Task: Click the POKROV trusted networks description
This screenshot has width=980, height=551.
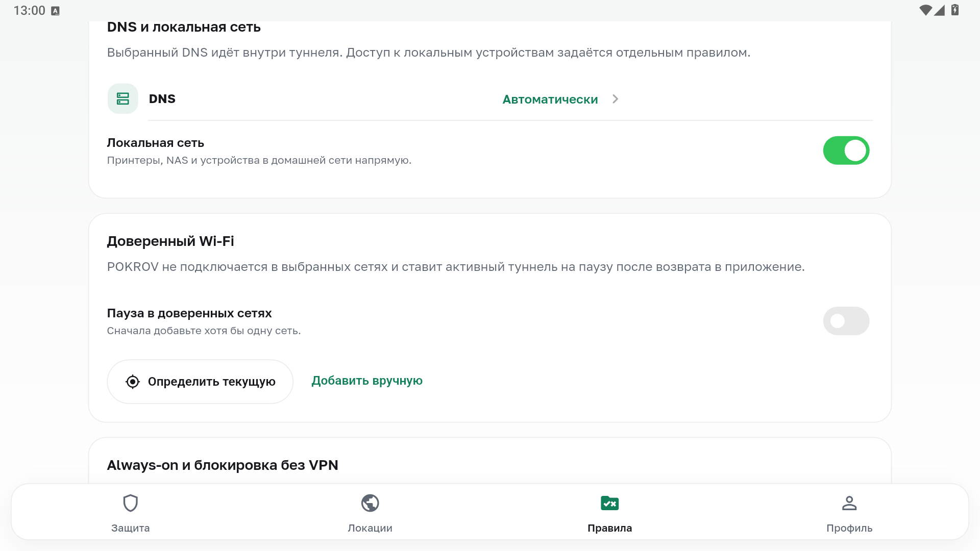Action: [456, 267]
